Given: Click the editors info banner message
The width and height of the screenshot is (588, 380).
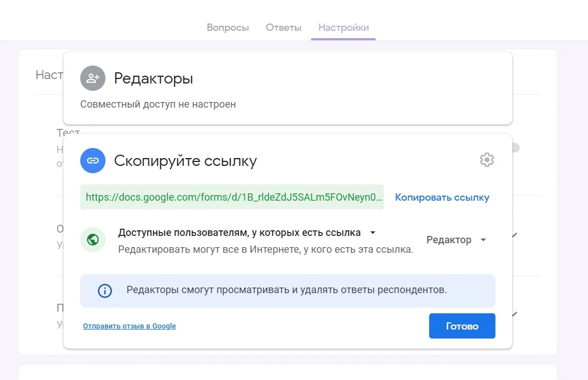Looking at the screenshot, I should pos(287,290).
